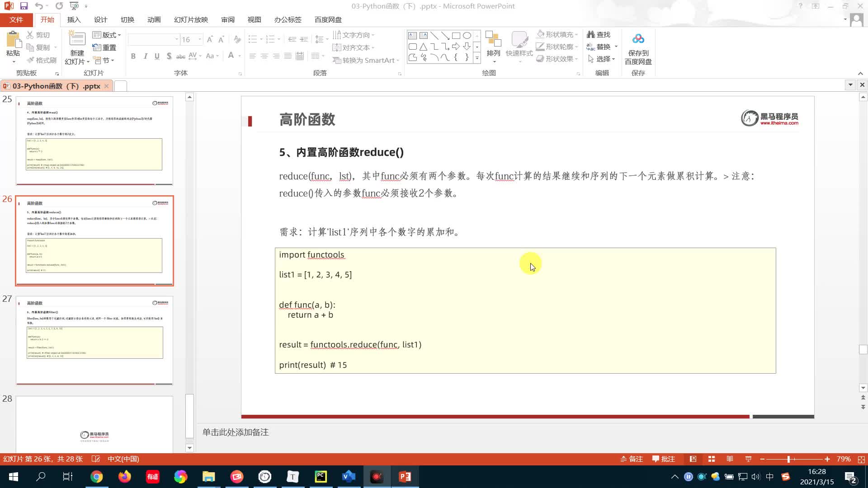Toggle Normal view button in status bar
868x488 pixels.
pos(693,459)
